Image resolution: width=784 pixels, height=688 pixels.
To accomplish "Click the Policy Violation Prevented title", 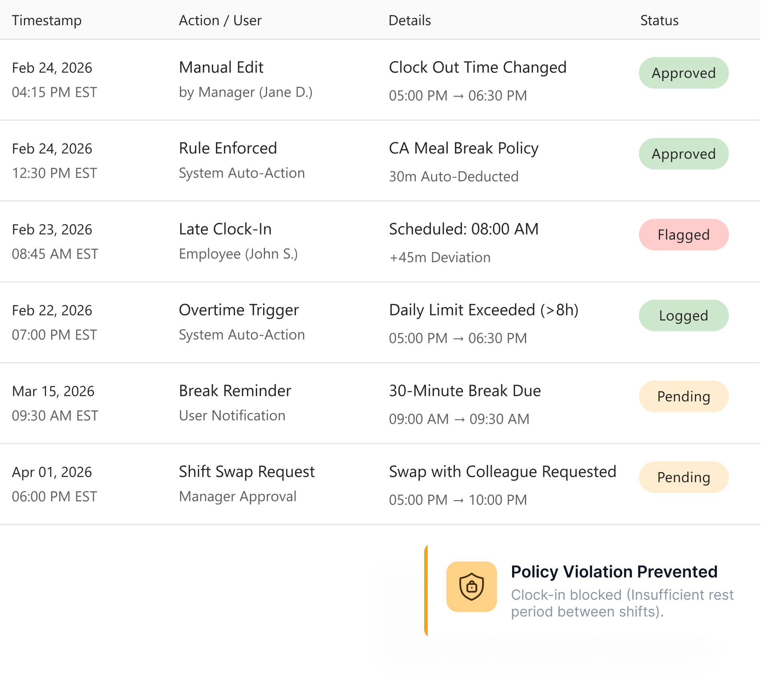I will pyautogui.click(x=614, y=572).
